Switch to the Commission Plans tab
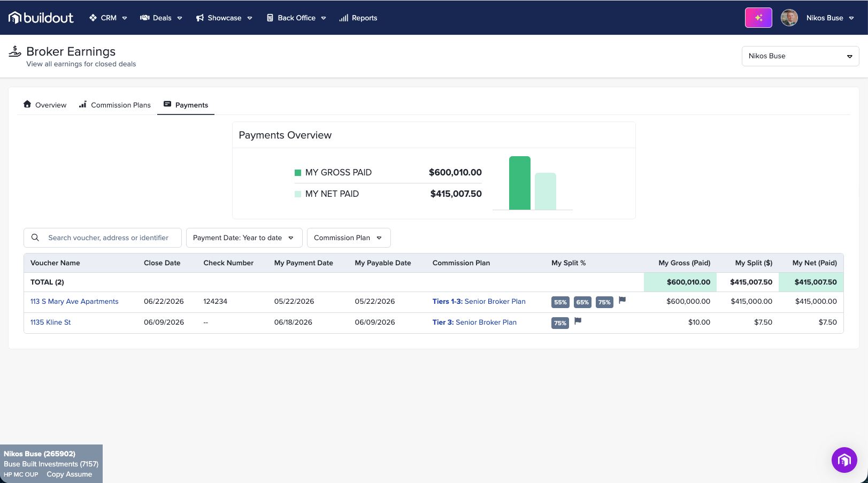Viewport: 868px width, 483px height. click(114, 105)
